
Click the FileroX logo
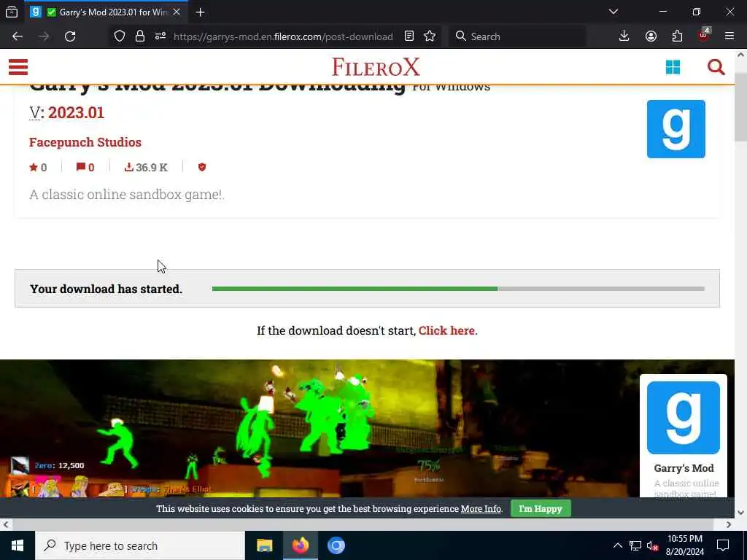click(x=376, y=67)
